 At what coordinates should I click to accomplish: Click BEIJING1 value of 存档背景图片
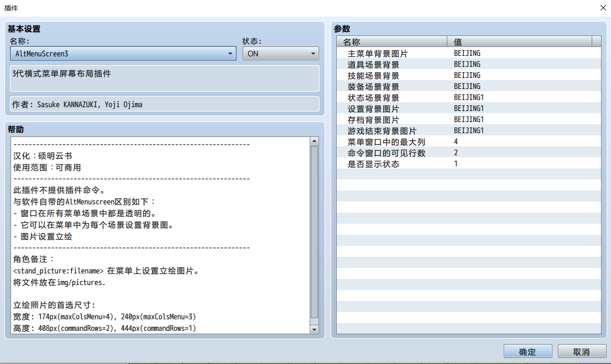pos(469,119)
